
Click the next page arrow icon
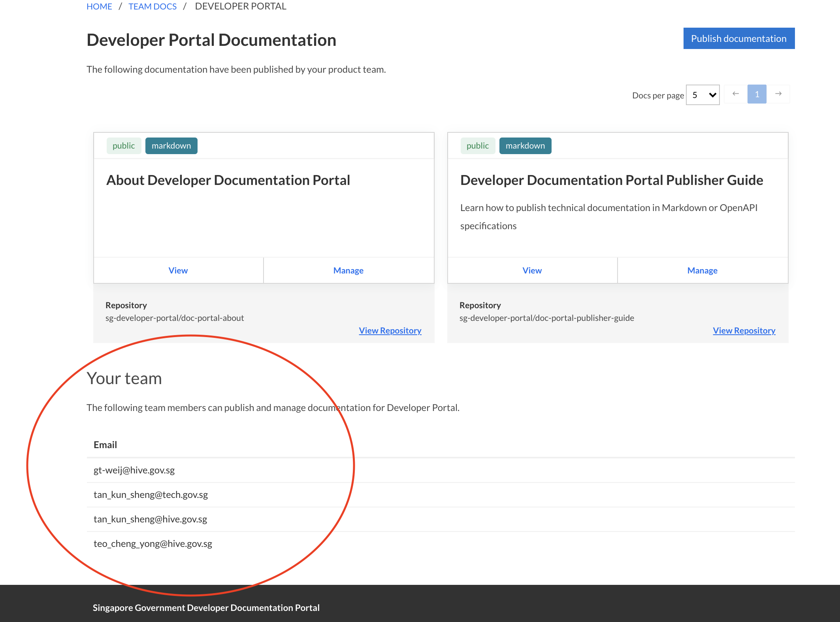pyautogui.click(x=778, y=94)
